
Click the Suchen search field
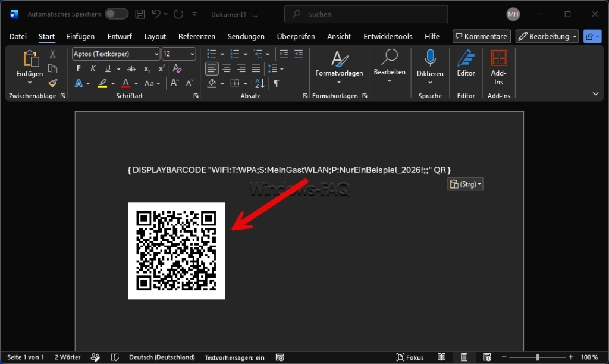click(x=366, y=14)
